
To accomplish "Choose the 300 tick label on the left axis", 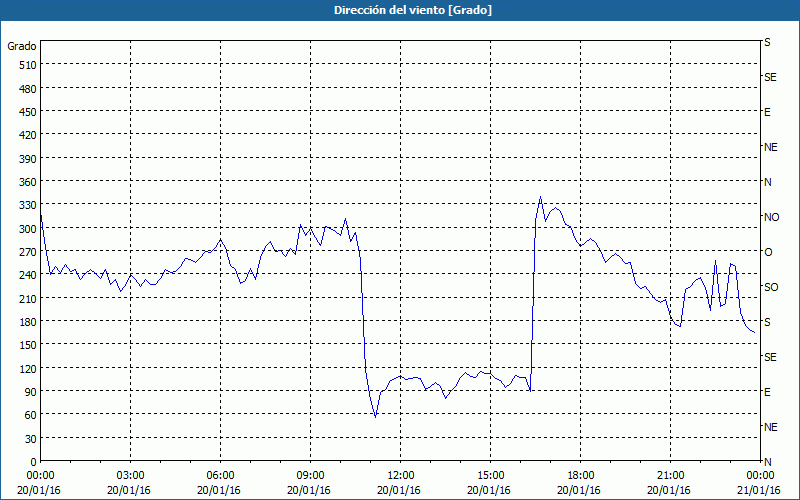I will pyautogui.click(x=27, y=229).
